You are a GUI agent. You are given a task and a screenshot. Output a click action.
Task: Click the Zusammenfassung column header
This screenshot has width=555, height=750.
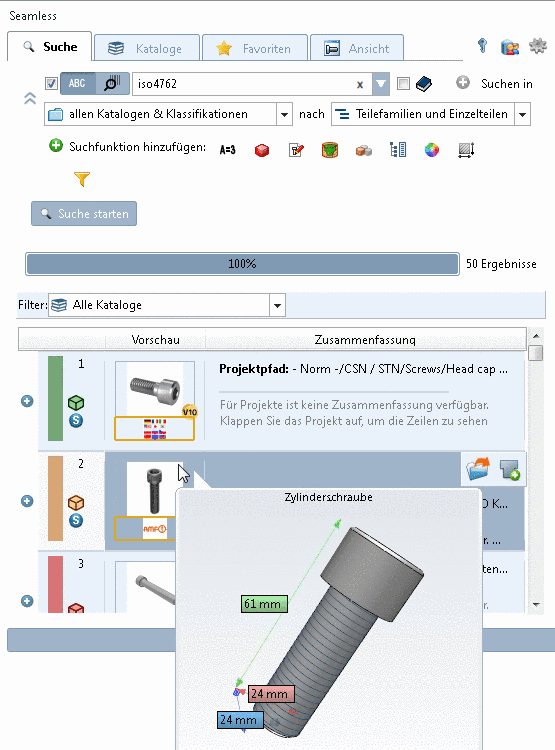pyautogui.click(x=366, y=340)
